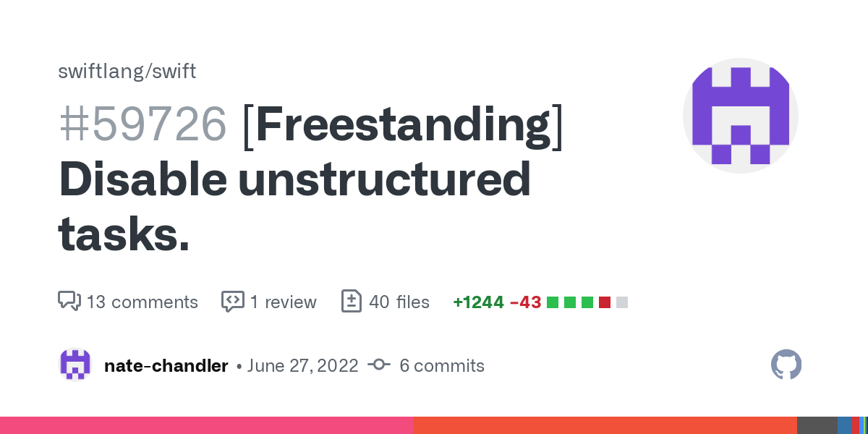
Task: Click the red −43 deletions count
Action: (526, 302)
